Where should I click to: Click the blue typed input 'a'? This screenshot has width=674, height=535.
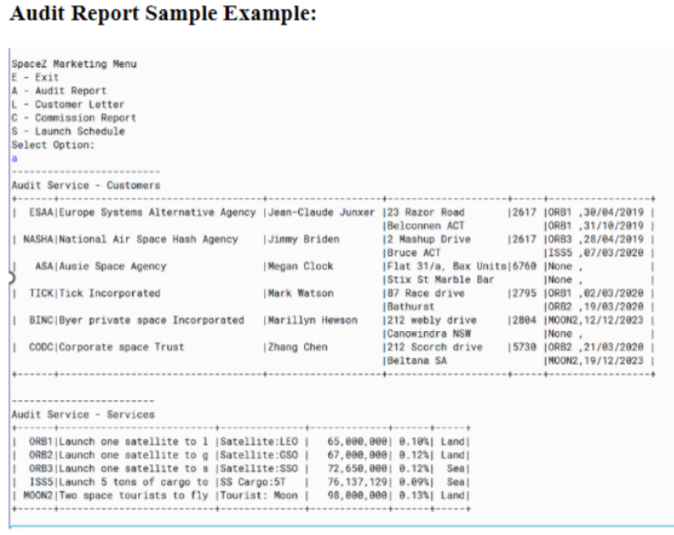15,159
